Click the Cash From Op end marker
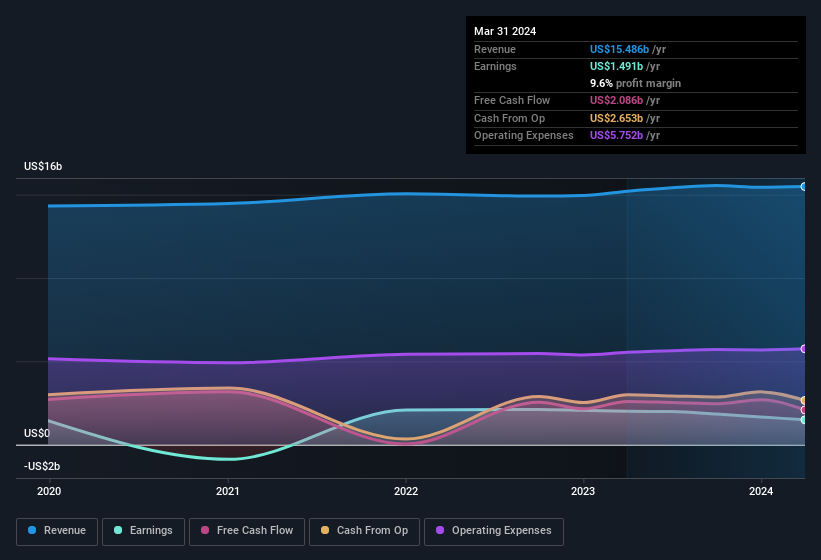Image resolution: width=821 pixels, height=560 pixels. point(804,400)
